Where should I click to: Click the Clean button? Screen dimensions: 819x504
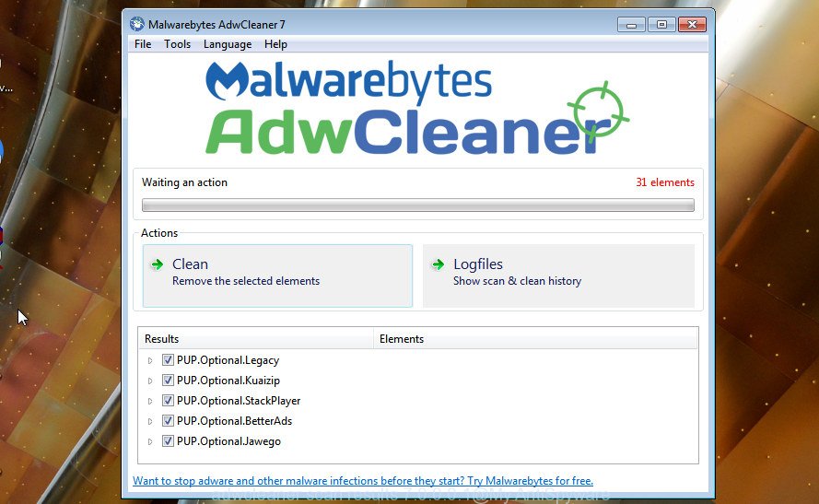277,275
